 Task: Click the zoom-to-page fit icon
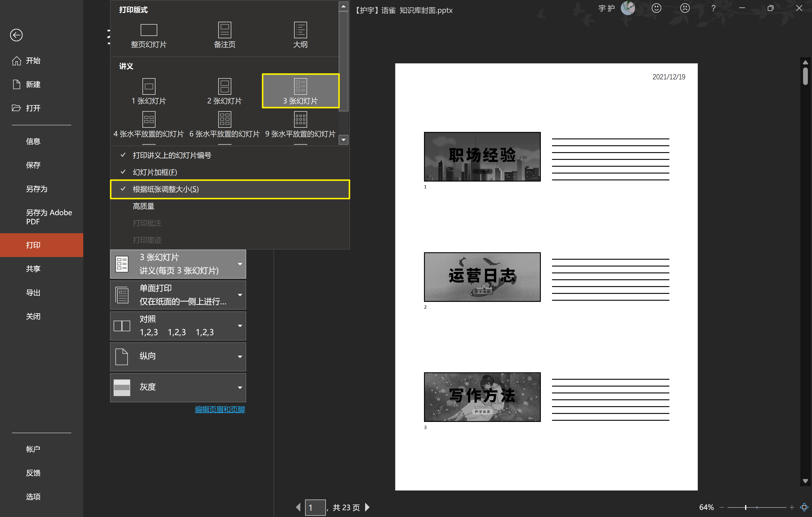804,507
